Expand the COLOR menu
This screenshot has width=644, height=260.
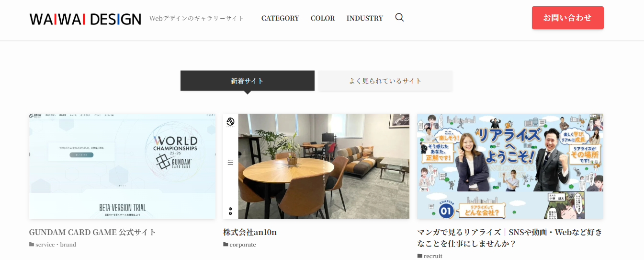[x=323, y=18]
